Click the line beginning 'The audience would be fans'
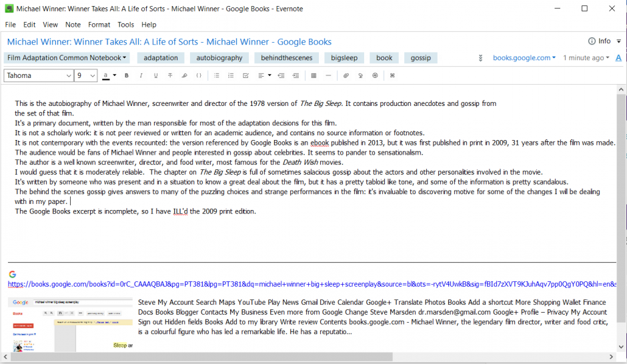This screenshot has width=627, height=364. (219, 153)
